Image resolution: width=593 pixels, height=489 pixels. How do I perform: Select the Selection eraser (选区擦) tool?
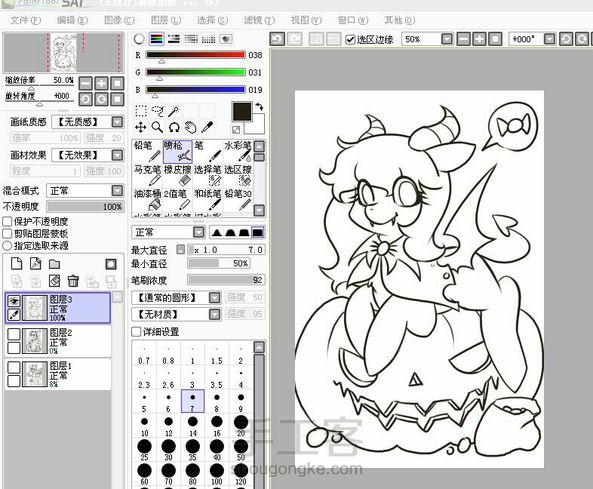coord(238,175)
